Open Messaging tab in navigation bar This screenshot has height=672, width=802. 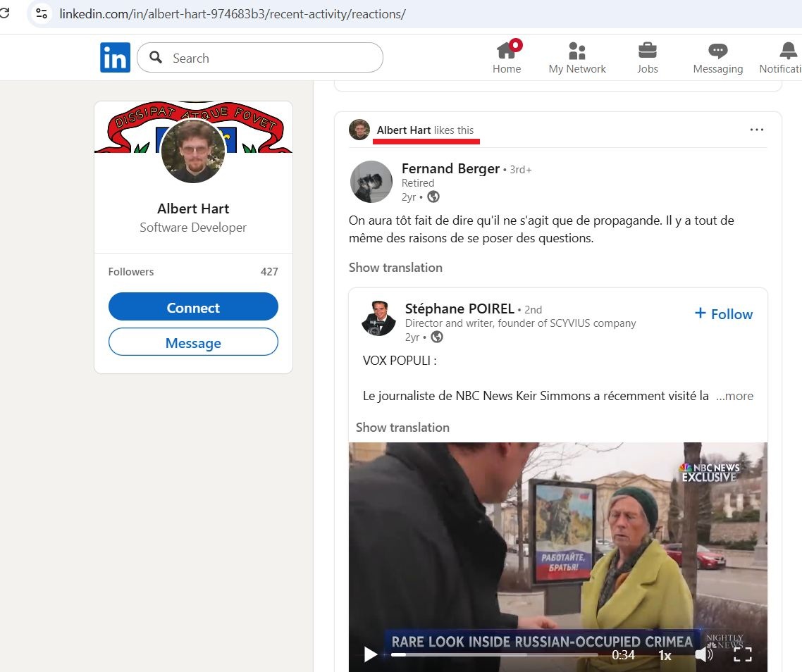717,56
